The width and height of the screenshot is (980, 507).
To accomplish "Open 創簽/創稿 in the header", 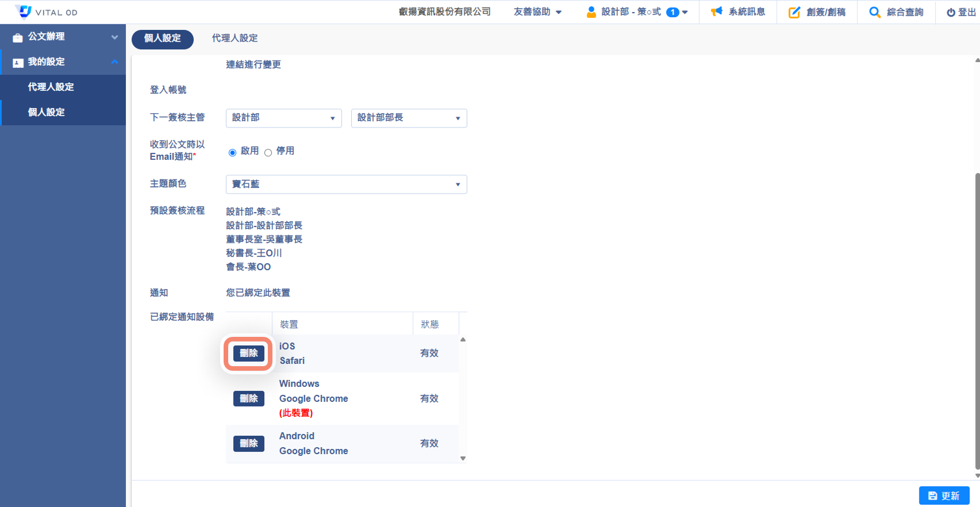I will click(817, 12).
